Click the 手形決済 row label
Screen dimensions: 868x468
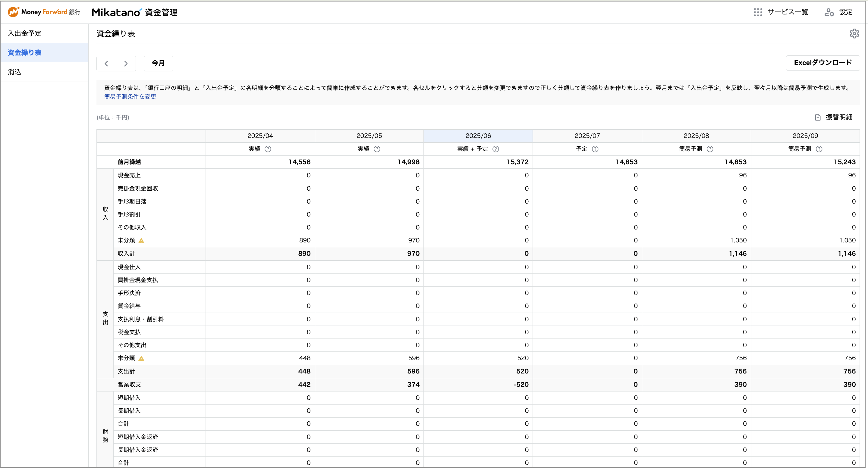[x=129, y=293]
